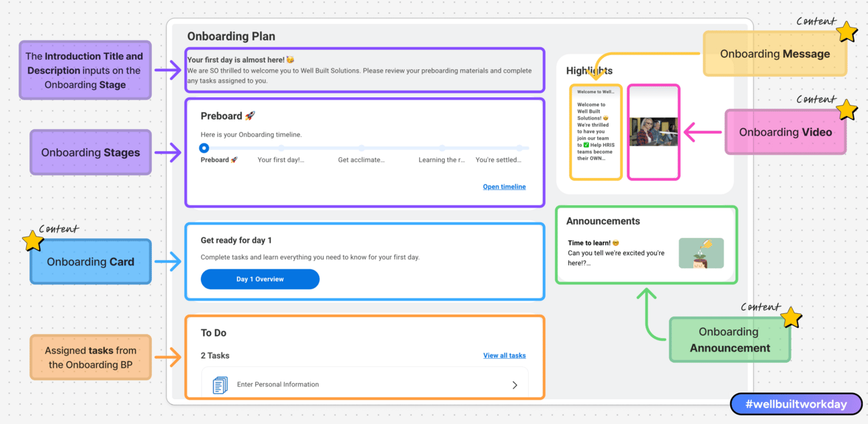The height and width of the screenshot is (424, 868).
Task: Click the document icon beside Enter Personal Information
Action: tap(220, 385)
